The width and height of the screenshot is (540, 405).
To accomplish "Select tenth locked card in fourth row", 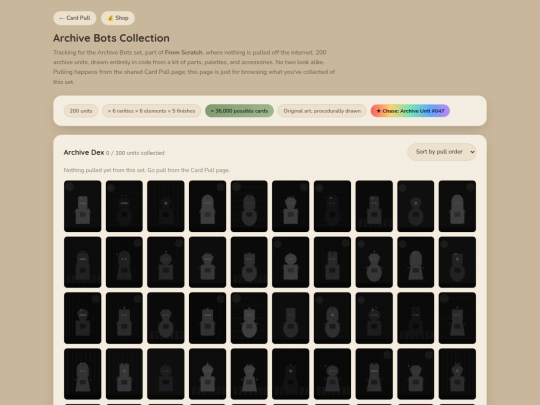I will tap(457, 374).
